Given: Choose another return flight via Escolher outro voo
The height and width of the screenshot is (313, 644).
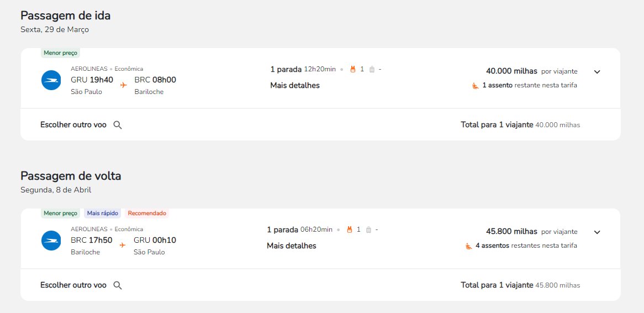Looking at the screenshot, I should click(73, 285).
